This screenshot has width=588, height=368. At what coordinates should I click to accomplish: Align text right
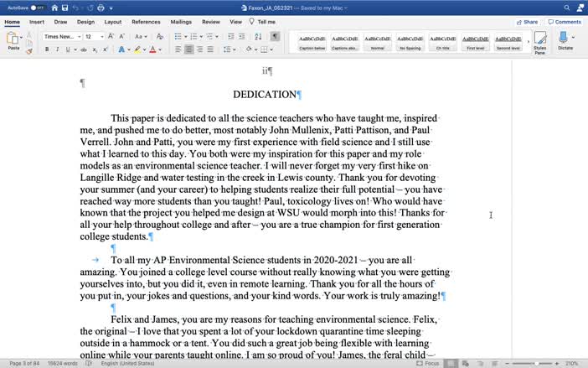click(x=200, y=49)
